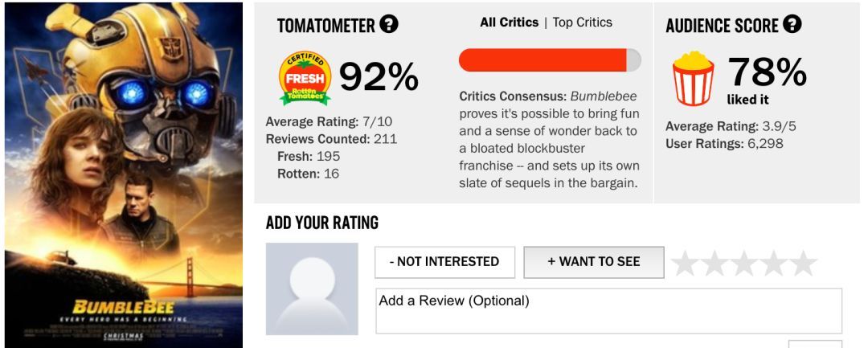Viewport: 868px width, 348px height.
Task: Click the user avatar placeholder image
Action: click(312, 289)
